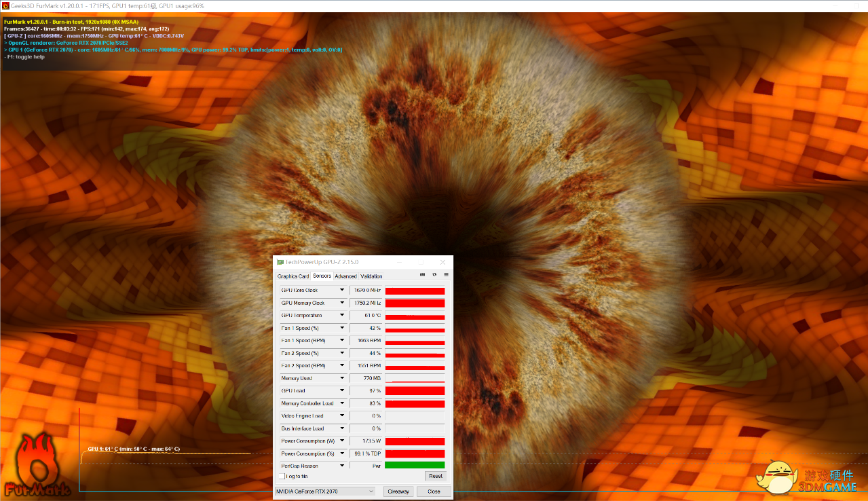The width and height of the screenshot is (868, 501).
Task: Open the Fan 2 Speed (RPM) dropdown
Action: 342,366
